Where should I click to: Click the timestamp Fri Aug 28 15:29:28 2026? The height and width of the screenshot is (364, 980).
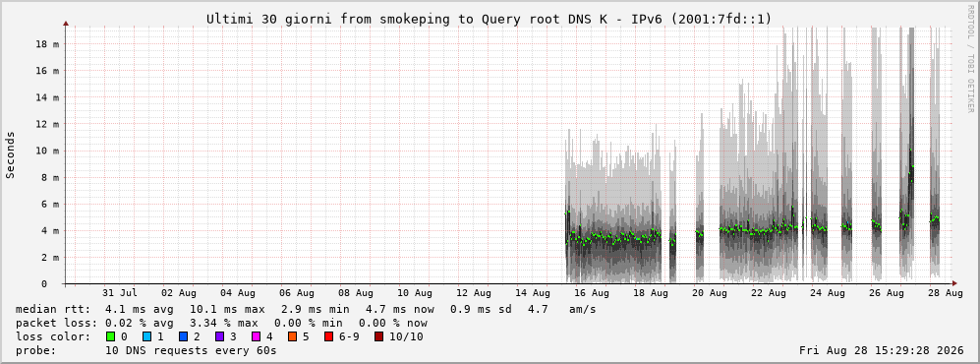click(882, 351)
